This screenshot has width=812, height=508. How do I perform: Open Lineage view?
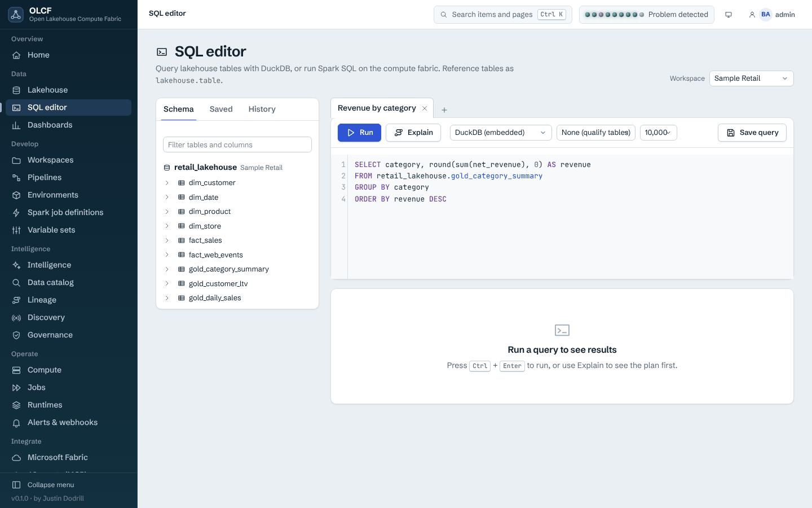pyautogui.click(x=68, y=300)
